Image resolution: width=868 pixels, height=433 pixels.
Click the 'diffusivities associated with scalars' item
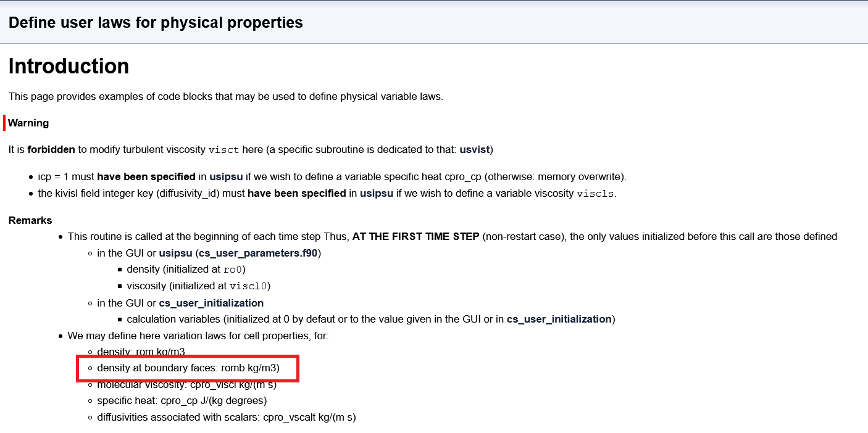[x=226, y=417]
